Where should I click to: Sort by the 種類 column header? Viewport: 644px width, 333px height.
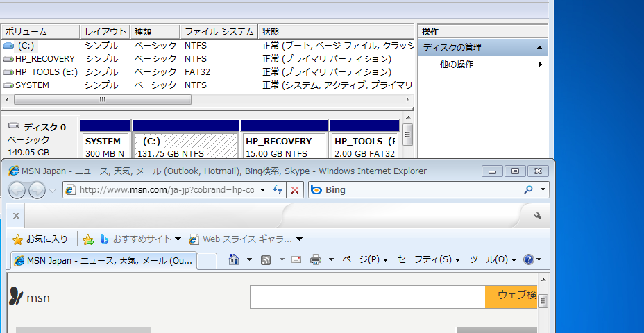(x=155, y=32)
